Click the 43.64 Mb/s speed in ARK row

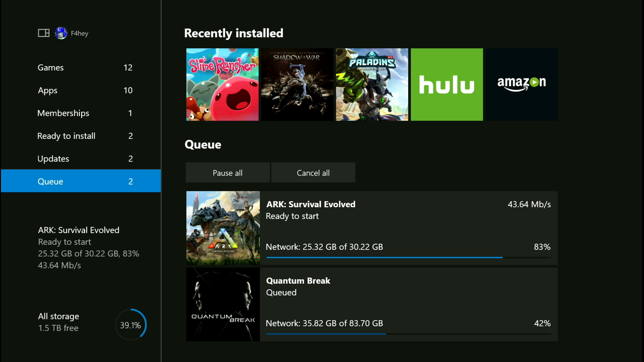pos(529,204)
